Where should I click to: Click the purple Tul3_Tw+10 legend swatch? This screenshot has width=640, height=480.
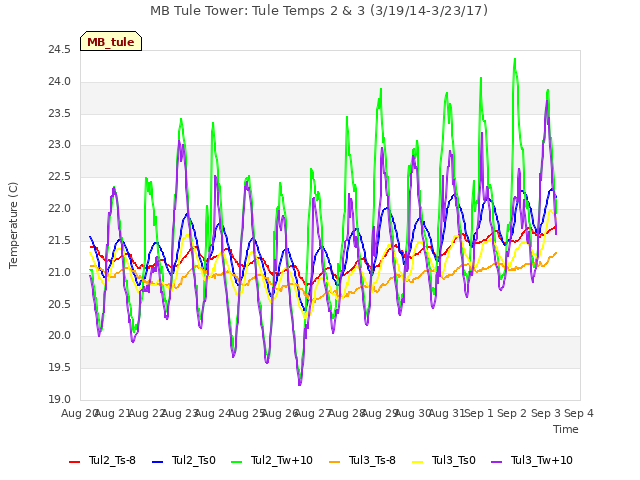click(x=497, y=462)
